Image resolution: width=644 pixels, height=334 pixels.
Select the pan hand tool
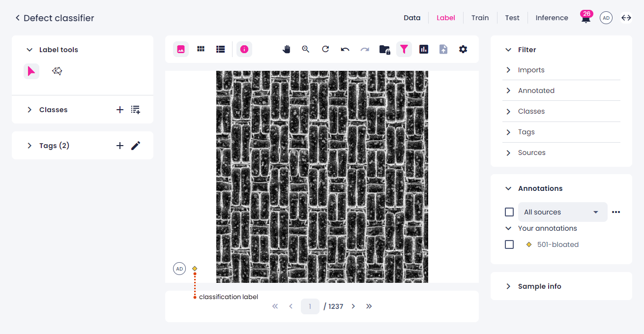[287, 49]
